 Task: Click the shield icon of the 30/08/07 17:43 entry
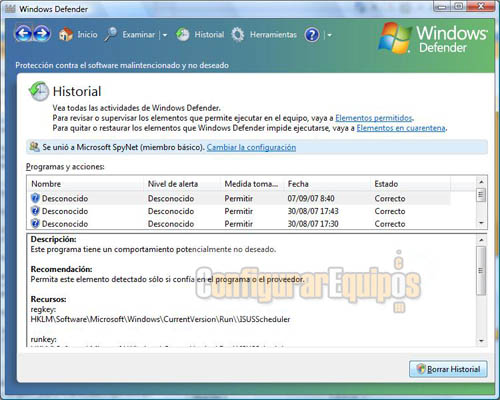pos(35,211)
